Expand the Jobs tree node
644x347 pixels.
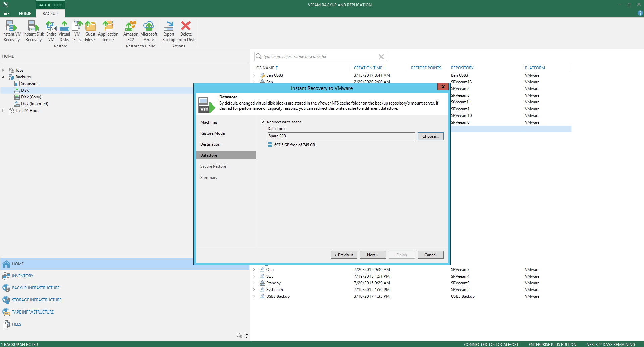(3, 70)
